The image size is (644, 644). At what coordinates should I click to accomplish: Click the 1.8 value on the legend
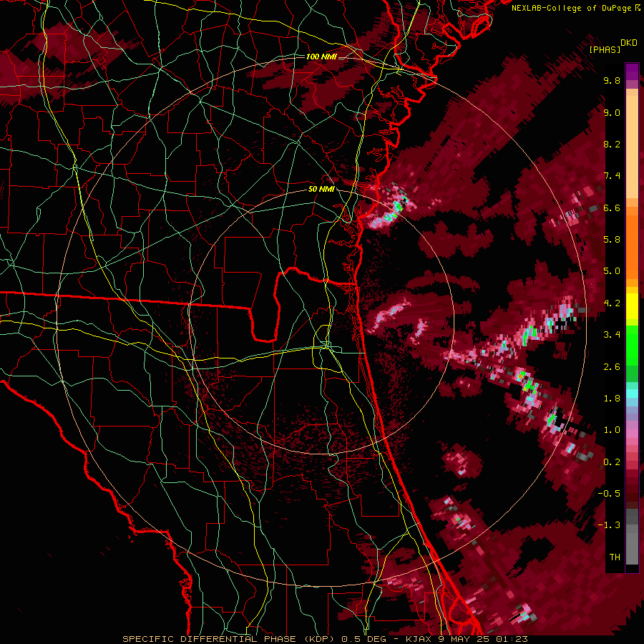tap(612, 399)
